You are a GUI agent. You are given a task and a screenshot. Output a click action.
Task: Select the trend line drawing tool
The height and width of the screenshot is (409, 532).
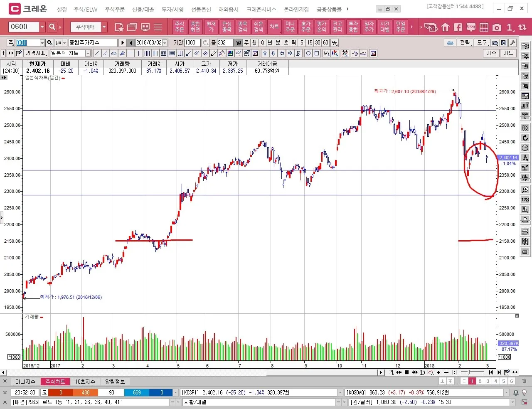97,53
